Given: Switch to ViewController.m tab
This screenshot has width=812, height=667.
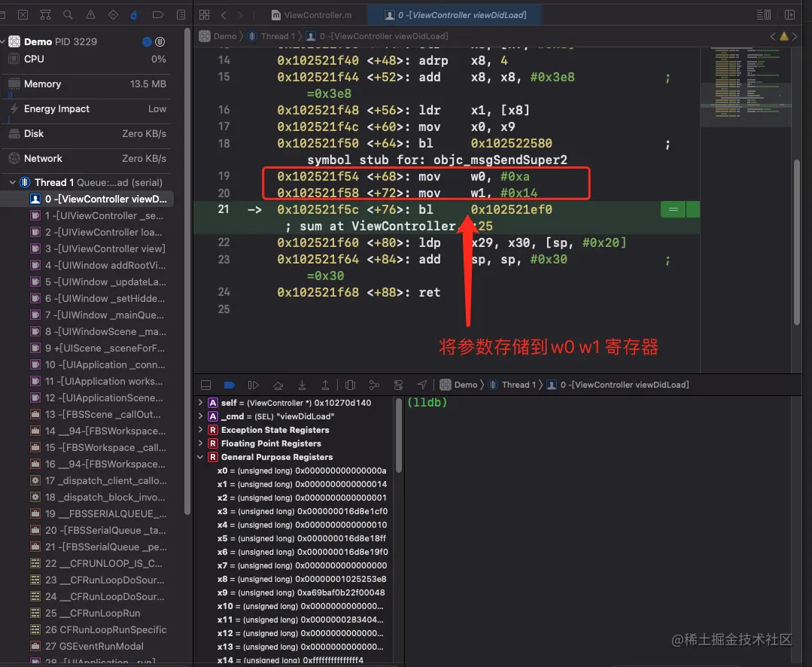Looking at the screenshot, I should (x=312, y=15).
